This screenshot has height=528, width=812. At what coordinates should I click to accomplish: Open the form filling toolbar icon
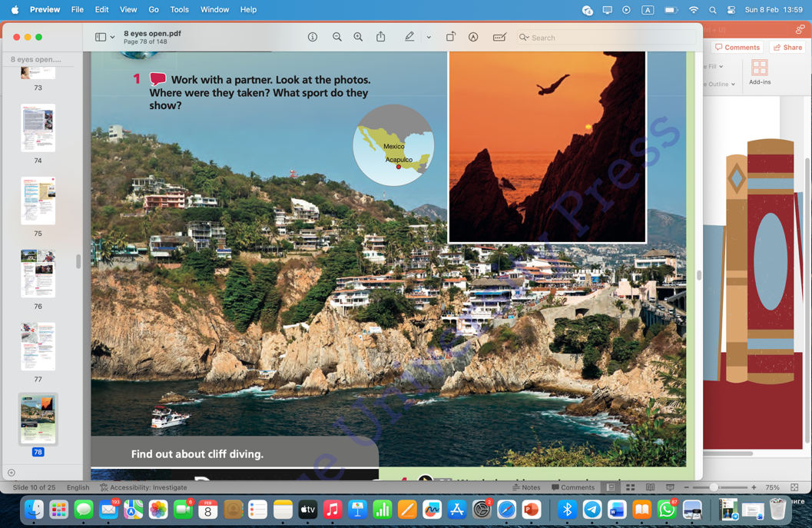click(499, 37)
